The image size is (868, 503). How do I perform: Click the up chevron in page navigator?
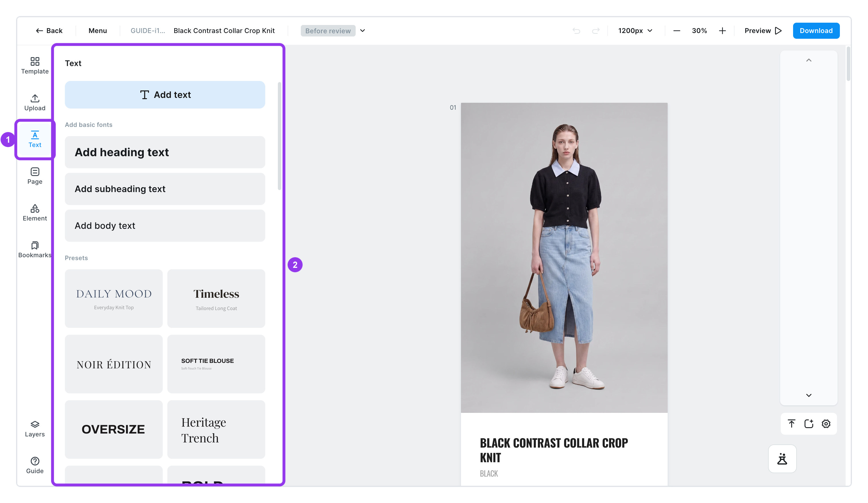point(809,60)
